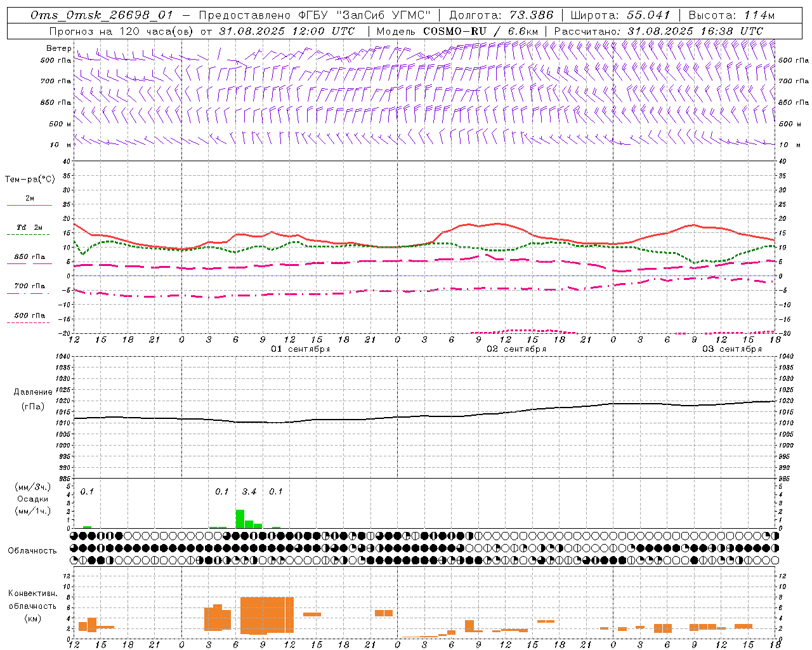Click the "03 сентября" date label

click(732, 349)
